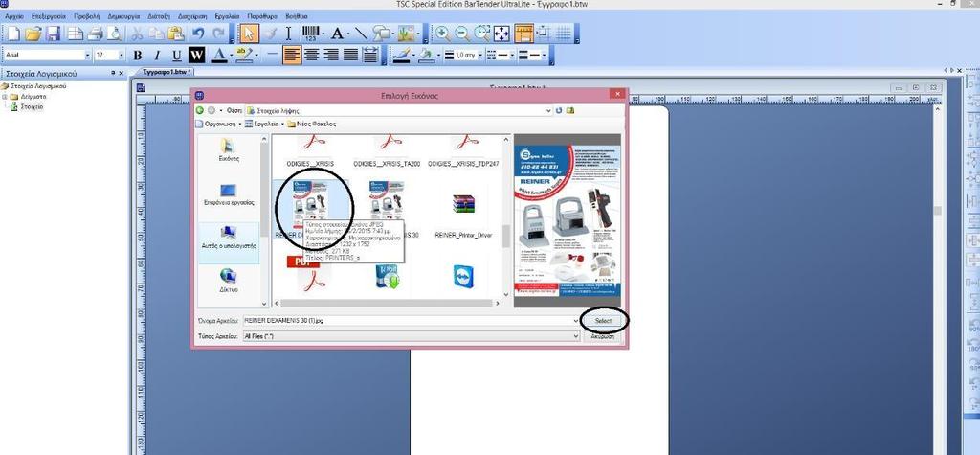The height and width of the screenshot is (455, 980).
Task: Zoom in using the magnifier plus icon
Action: [x=443, y=34]
